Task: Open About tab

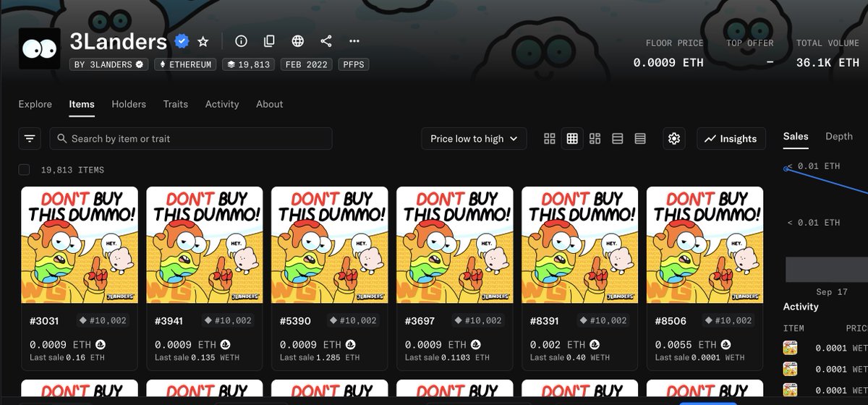Action: pyautogui.click(x=269, y=104)
